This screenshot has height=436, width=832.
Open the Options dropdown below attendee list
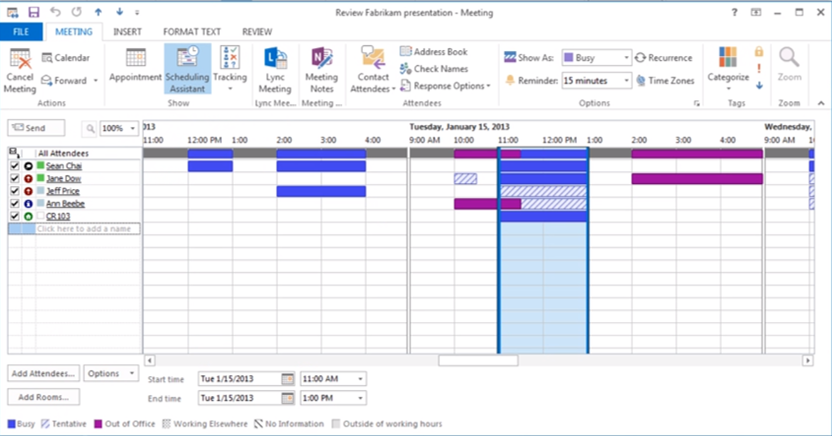pyautogui.click(x=111, y=373)
